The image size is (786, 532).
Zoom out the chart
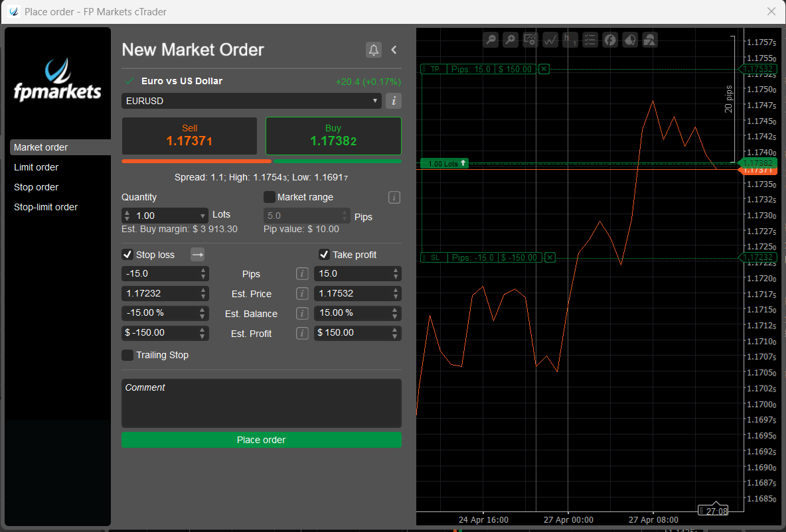pyautogui.click(x=491, y=40)
